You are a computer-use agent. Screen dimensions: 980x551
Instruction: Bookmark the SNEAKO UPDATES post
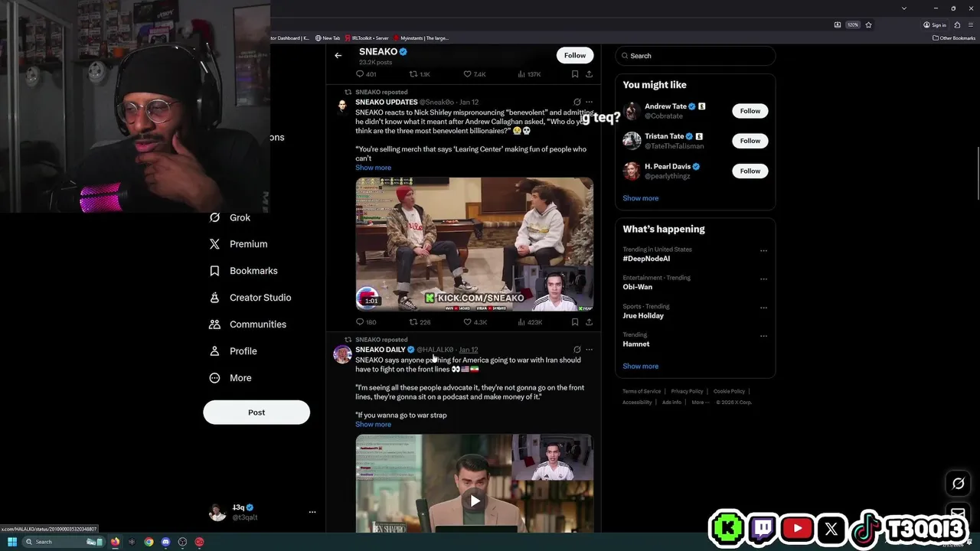[575, 322]
